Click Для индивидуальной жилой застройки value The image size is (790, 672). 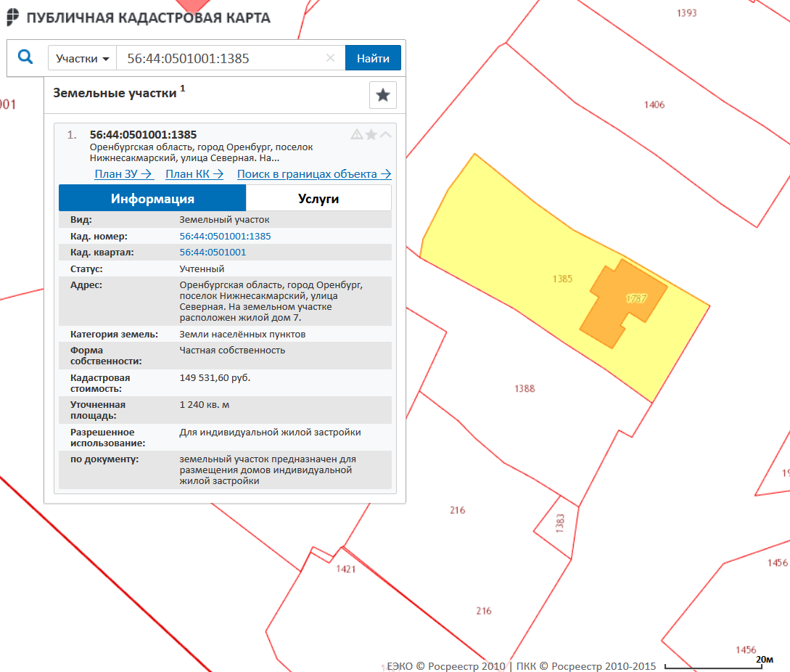(270, 432)
